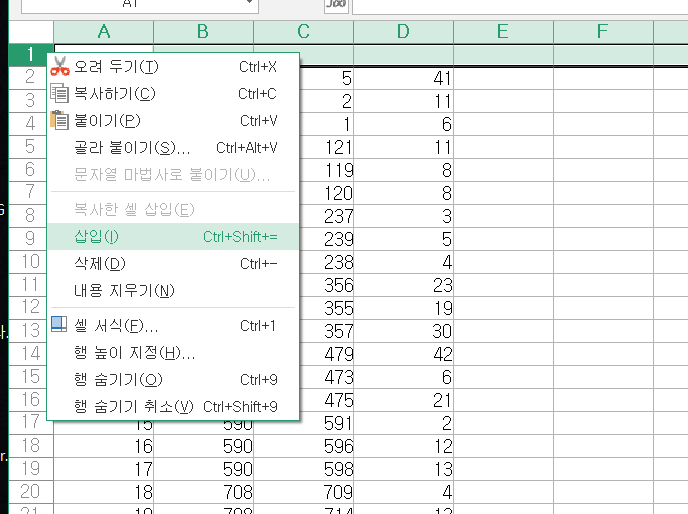Click the cell format icon beside 셀 서식
The width and height of the screenshot is (688, 514).
click(59, 324)
